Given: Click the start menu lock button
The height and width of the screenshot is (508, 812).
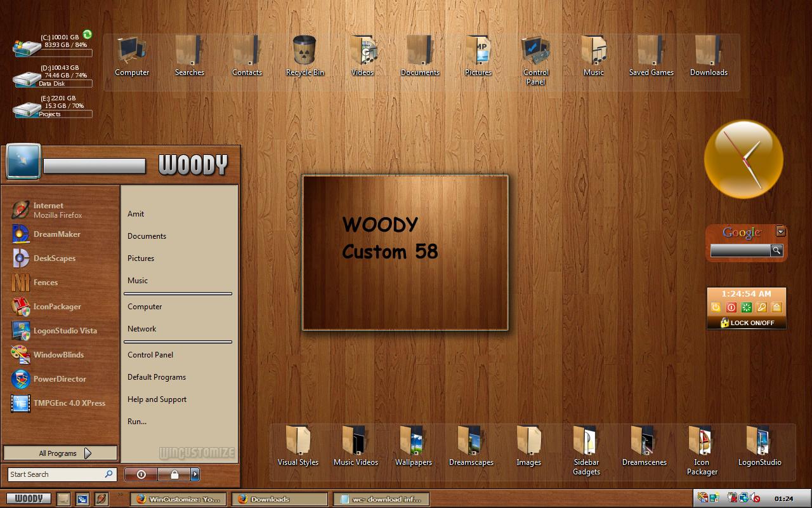Looking at the screenshot, I should (x=174, y=474).
